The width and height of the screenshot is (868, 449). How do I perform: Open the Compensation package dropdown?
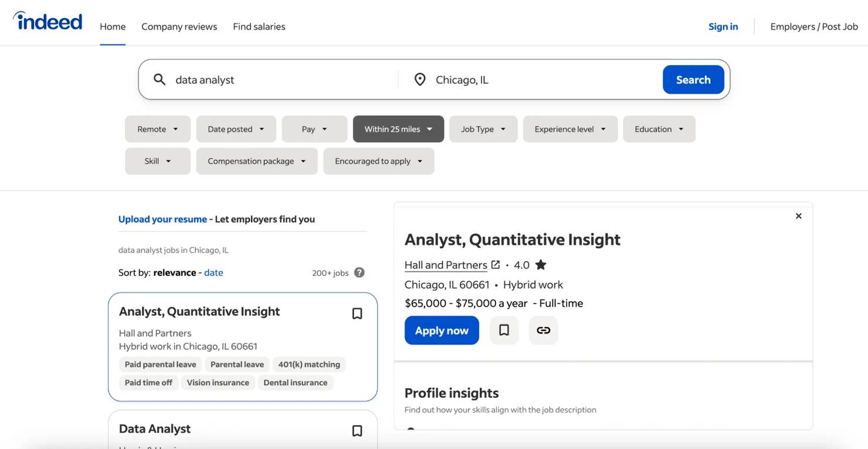point(257,161)
